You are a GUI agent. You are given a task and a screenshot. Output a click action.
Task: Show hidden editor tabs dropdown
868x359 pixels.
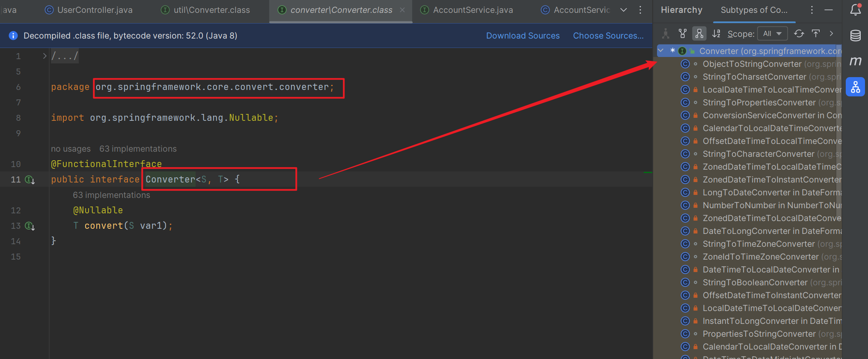[624, 10]
